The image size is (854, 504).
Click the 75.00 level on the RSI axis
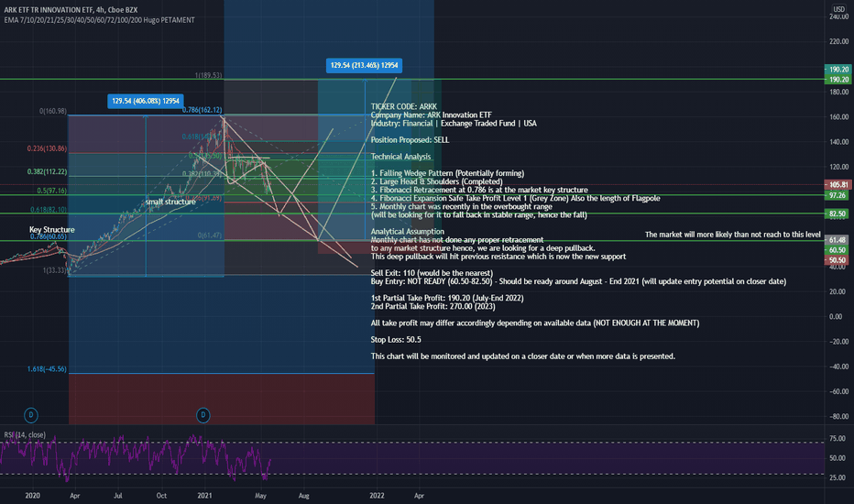(x=838, y=439)
